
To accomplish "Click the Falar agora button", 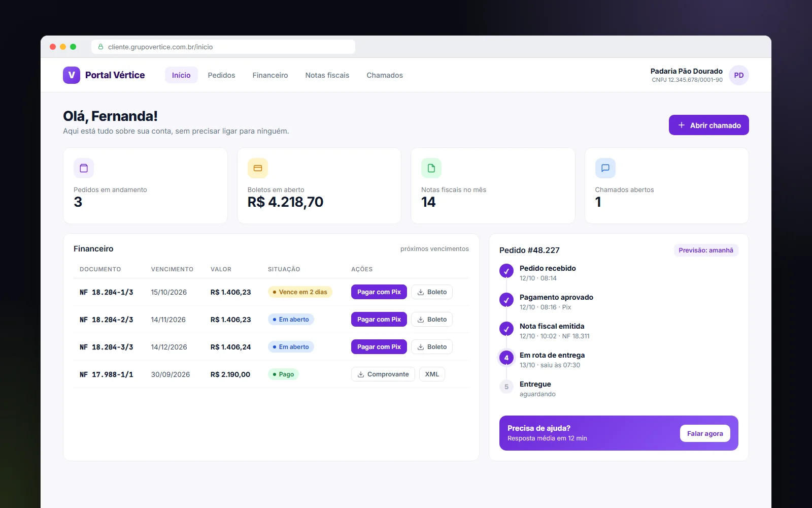I will click(705, 433).
